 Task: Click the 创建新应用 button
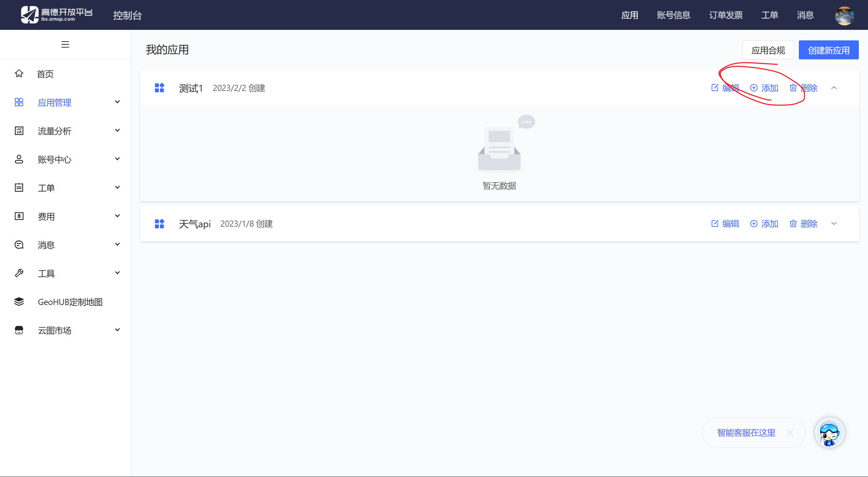tap(828, 50)
